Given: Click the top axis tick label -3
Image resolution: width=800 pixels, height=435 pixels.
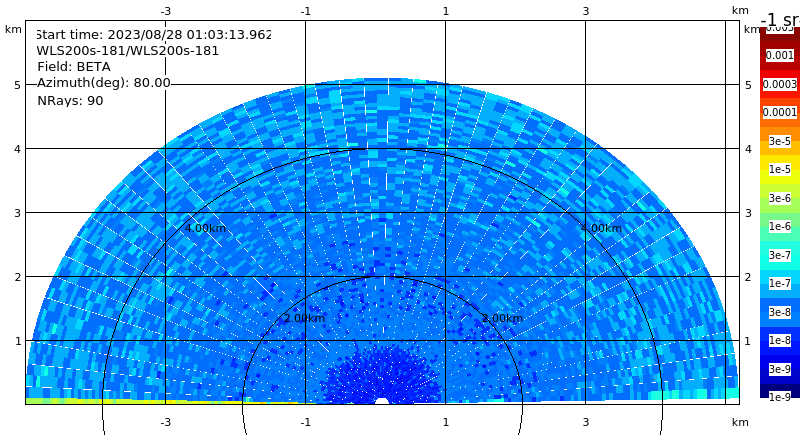Looking at the screenshot, I should click(165, 11).
